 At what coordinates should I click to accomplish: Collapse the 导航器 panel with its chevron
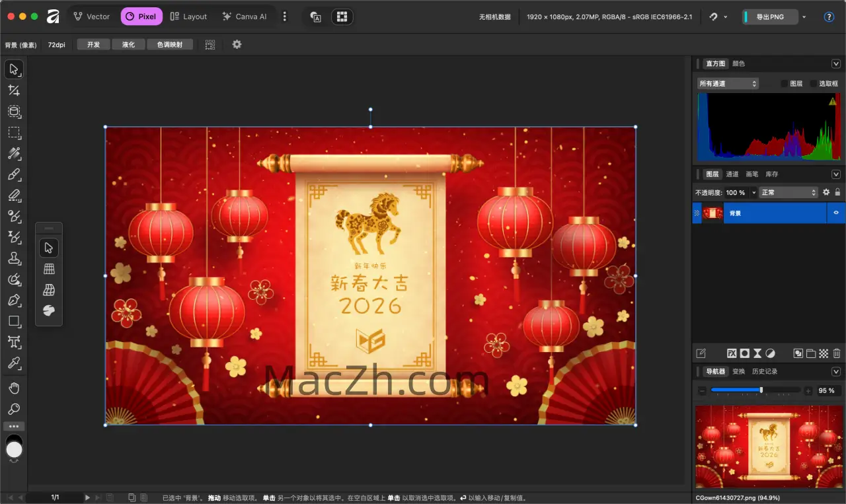click(x=835, y=371)
